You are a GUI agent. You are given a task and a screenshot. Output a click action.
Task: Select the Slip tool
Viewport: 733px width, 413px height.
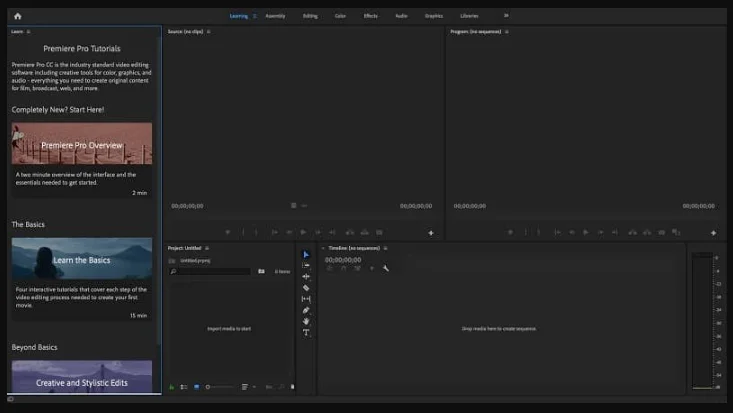click(x=306, y=299)
